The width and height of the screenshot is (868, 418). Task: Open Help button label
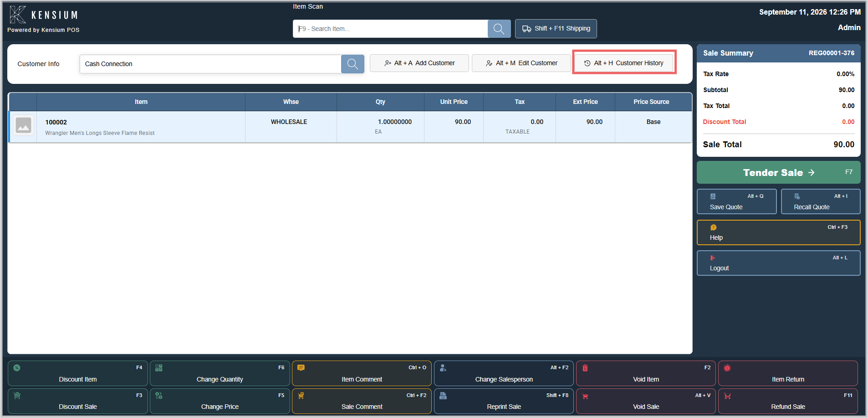click(x=716, y=237)
